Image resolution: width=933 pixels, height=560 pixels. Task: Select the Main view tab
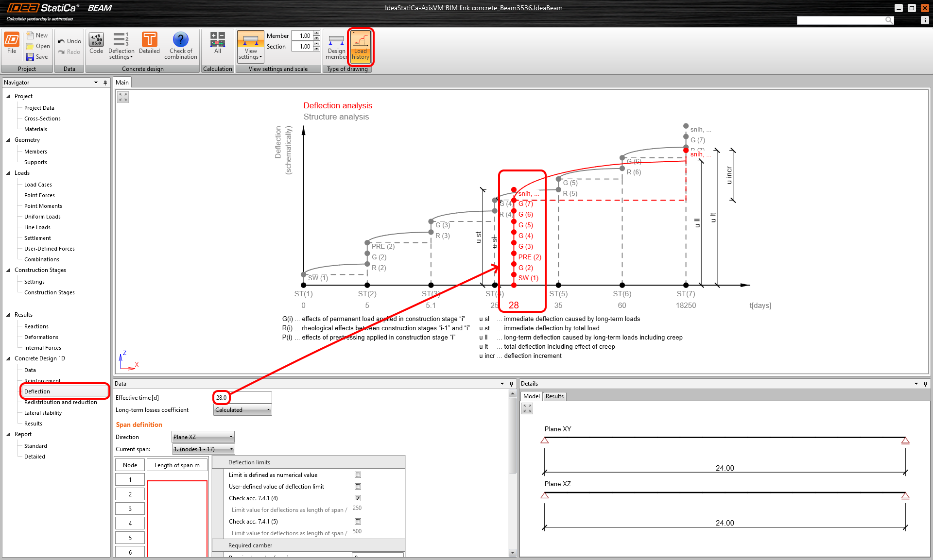(122, 83)
